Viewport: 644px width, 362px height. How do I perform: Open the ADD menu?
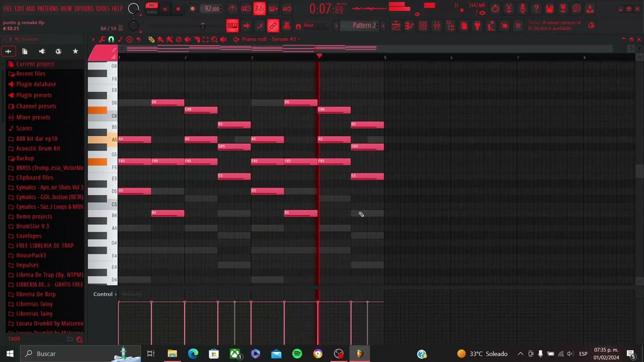pos(31,9)
